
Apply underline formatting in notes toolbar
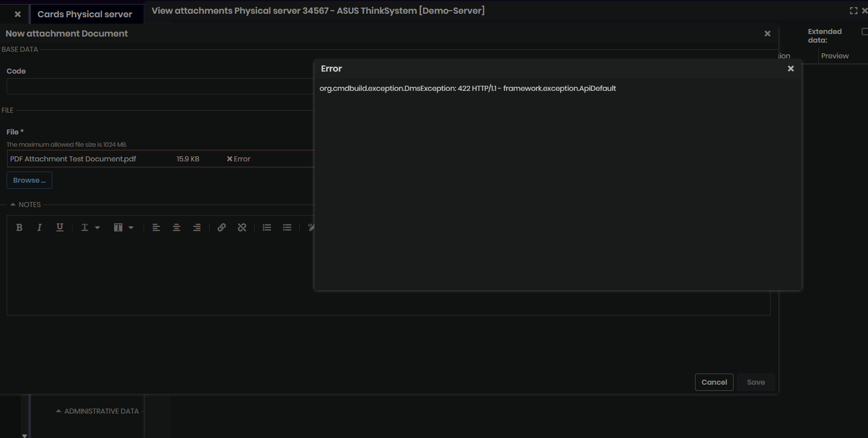pyautogui.click(x=60, y=227)
